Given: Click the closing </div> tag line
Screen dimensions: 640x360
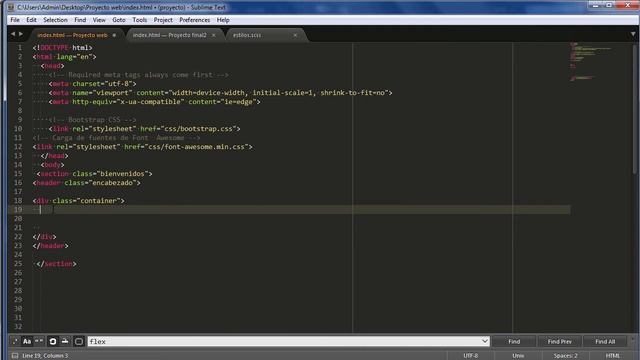Looking at the screenshot, I should pyautogui.click(x=44, y=237).
